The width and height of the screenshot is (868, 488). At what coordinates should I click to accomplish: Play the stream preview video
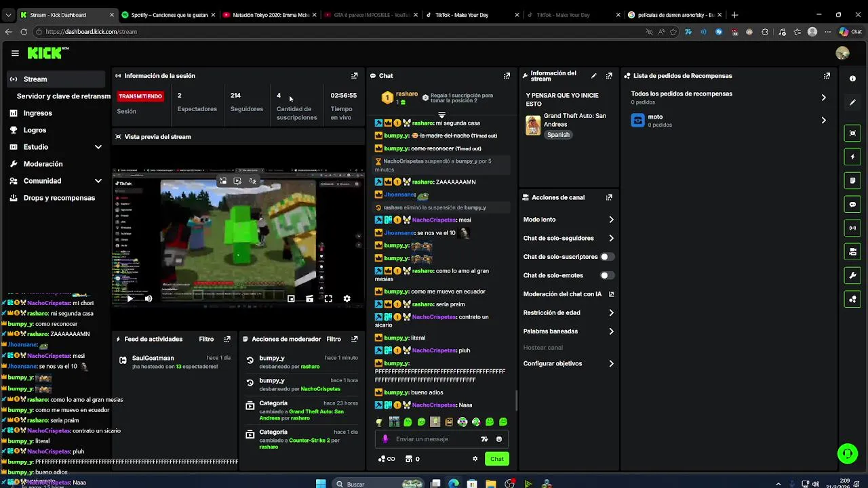pyautogui.click(x=130, y=298)
